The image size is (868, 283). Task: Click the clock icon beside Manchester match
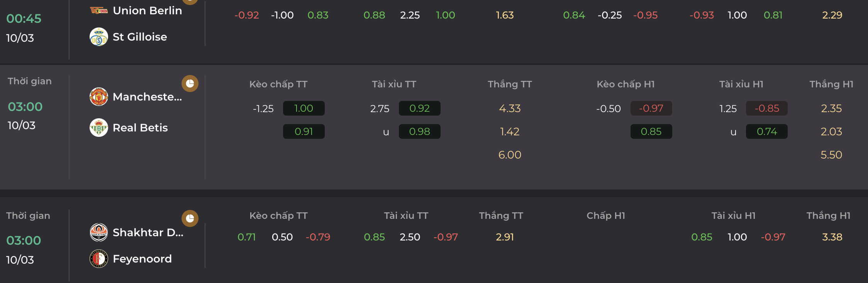[190, 84]
